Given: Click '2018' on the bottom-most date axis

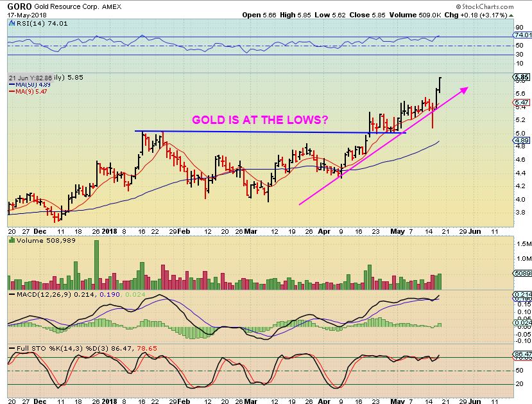Looking at the screenshot, I should [x=109, y=401].
